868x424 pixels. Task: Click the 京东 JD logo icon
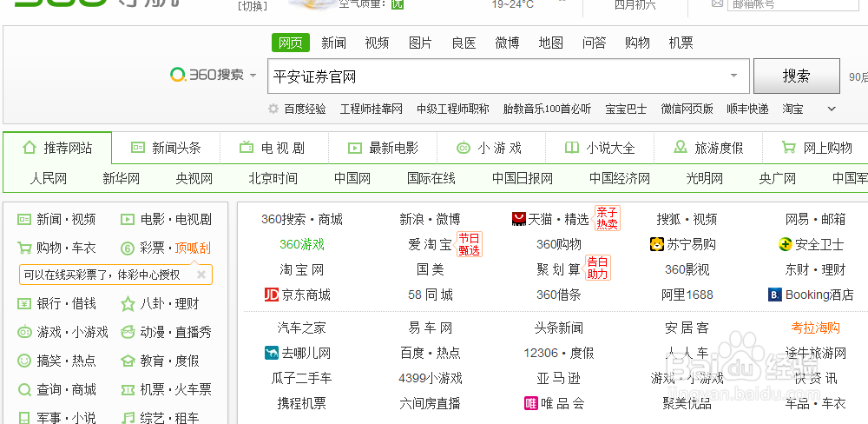(x=271, y=295)
